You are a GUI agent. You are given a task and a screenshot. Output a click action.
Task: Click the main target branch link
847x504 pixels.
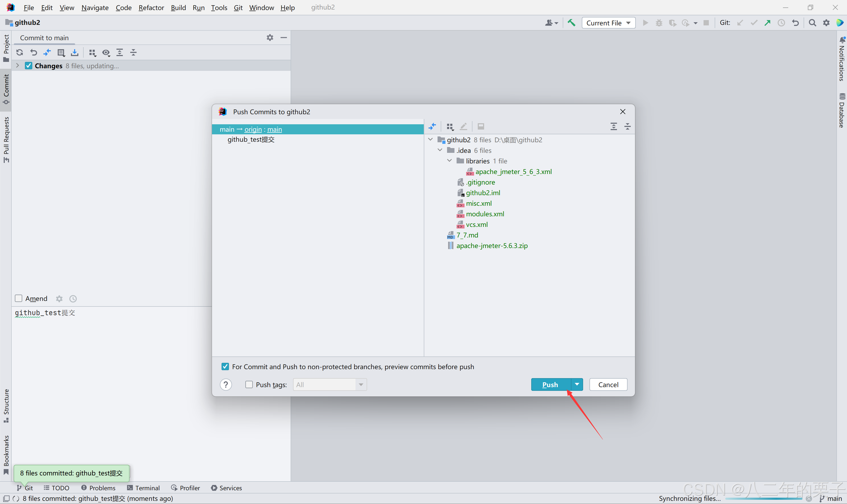pos(275,129)
